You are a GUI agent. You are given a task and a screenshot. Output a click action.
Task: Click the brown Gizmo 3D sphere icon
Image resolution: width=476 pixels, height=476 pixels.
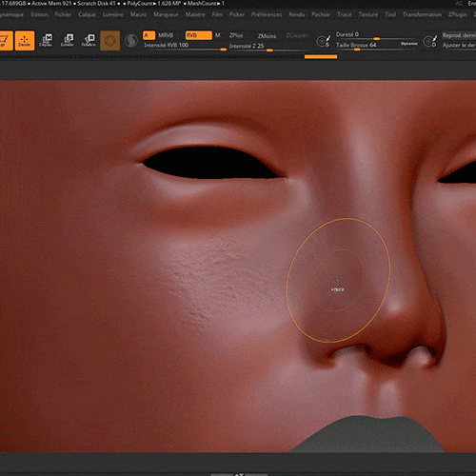point(110,41)
